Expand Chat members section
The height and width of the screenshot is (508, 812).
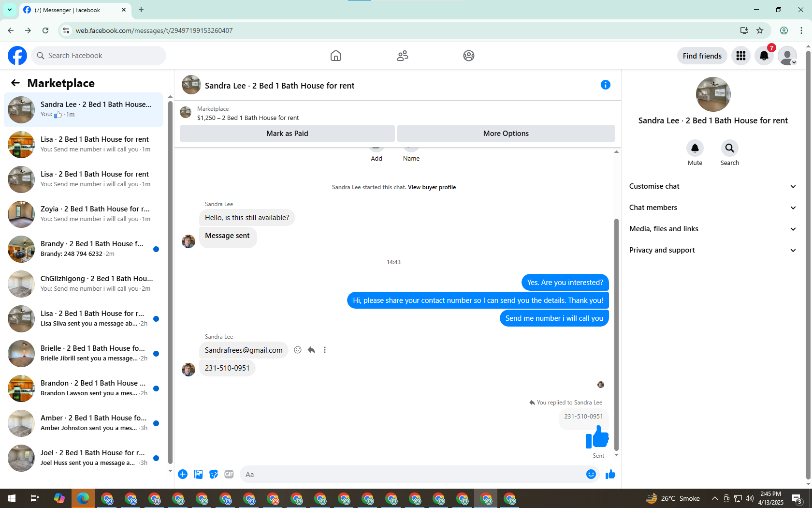coord(713,208)
